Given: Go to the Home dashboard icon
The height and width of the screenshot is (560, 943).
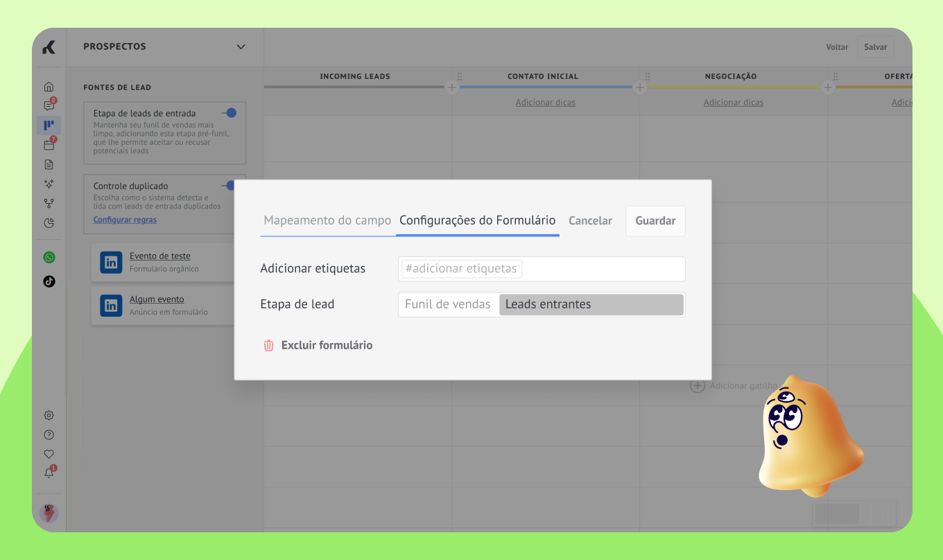Looking at the screenshot, I should point(49,87).
